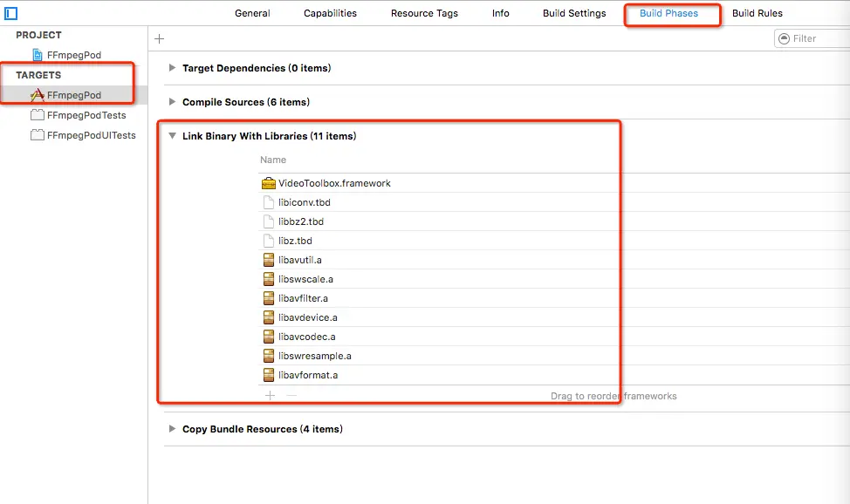Switch to Build Settings tab
This screenshot has height=504, width=850.
tap(574, 13)
